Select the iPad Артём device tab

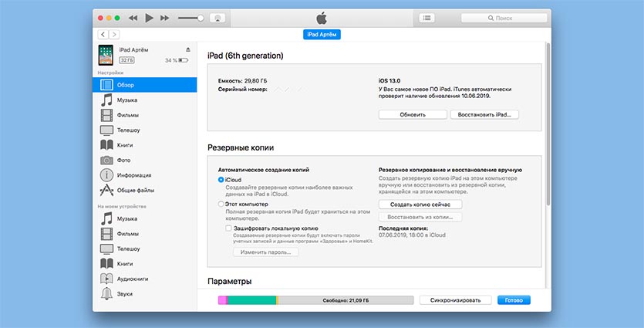pyautogui.click(x=322, y=35)
